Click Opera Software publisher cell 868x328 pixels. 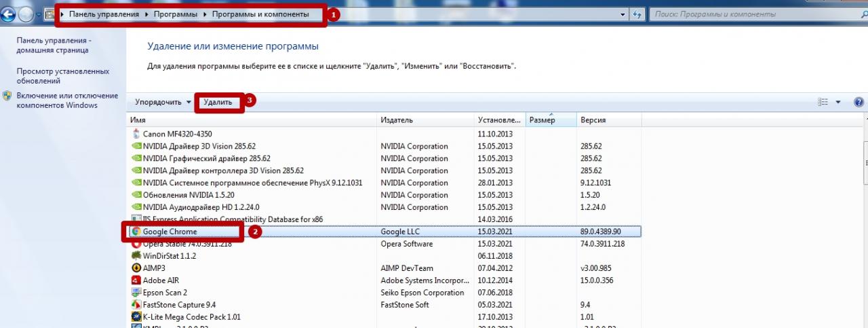(x=406, y=244)
